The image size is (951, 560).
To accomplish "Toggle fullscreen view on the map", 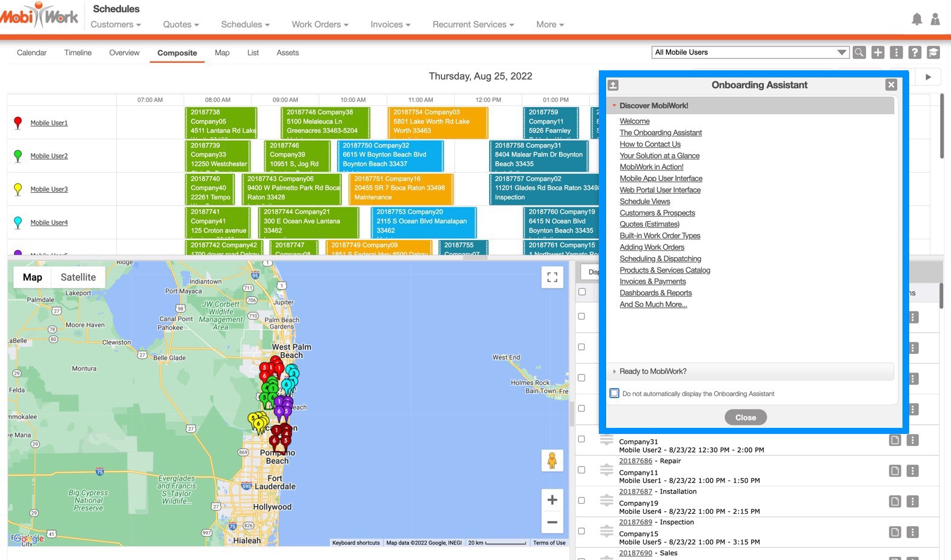I will pos(552,278).
